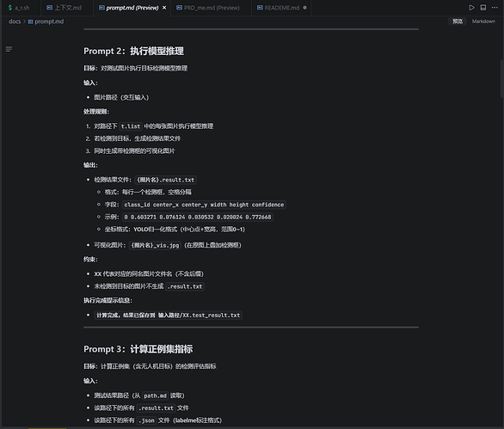The height and width of the screenshot is (429, 504).
Task: Click the inline code "path.md"
Action: [x=155, y=396]
